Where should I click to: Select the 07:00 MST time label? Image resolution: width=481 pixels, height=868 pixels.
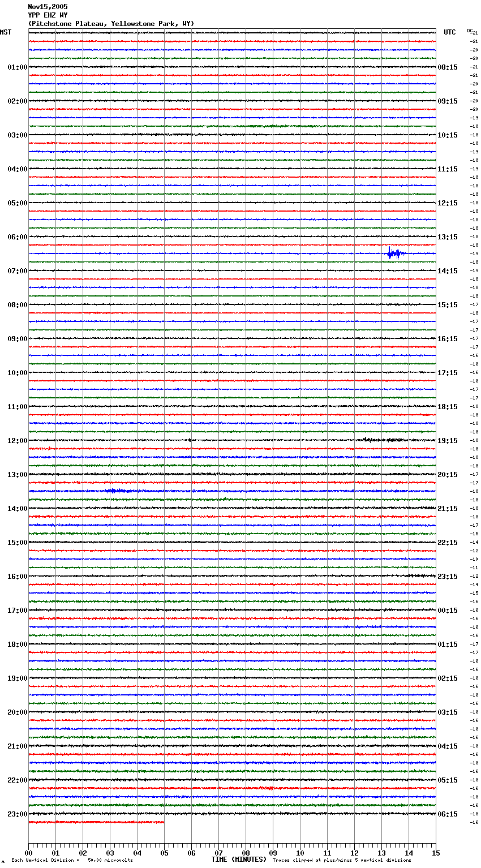(x=18, y=271)
